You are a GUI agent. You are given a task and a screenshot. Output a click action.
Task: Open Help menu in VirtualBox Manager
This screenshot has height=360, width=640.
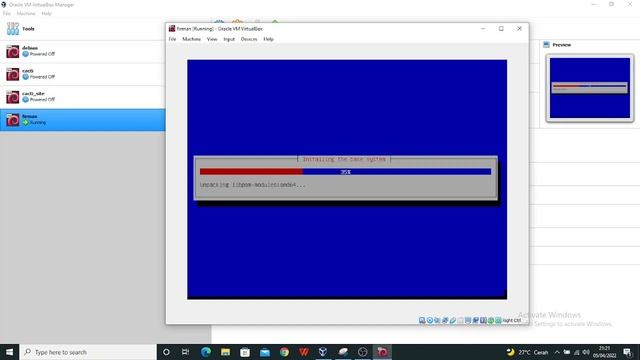point(47,13)
